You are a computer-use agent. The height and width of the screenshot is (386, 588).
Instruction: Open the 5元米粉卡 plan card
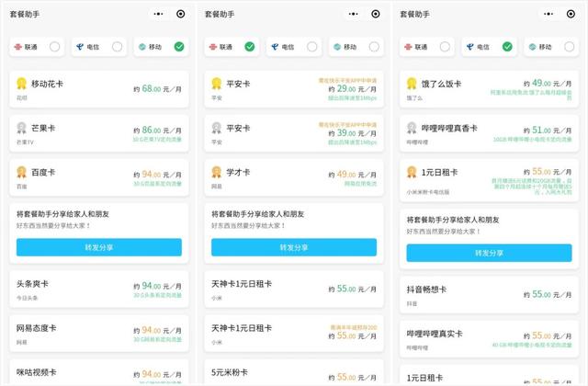tap(294, 371)
